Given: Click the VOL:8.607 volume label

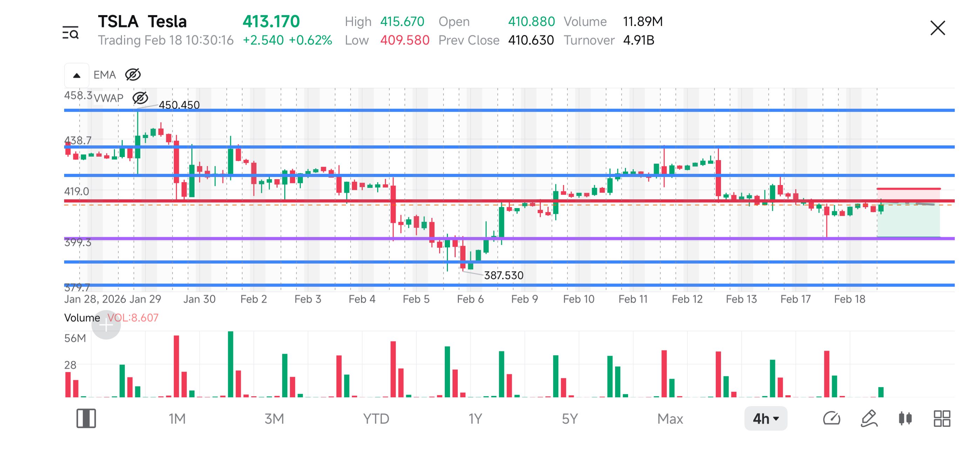Looking at the screenshot, I should 132,318.
